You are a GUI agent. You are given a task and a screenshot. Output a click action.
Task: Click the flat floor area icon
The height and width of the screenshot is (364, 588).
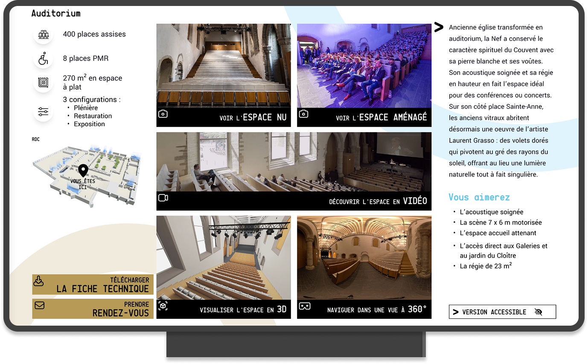(43, 83)
